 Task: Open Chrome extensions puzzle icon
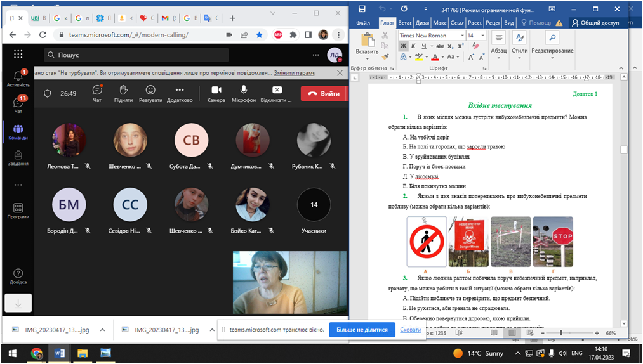[x=293, y=35]
